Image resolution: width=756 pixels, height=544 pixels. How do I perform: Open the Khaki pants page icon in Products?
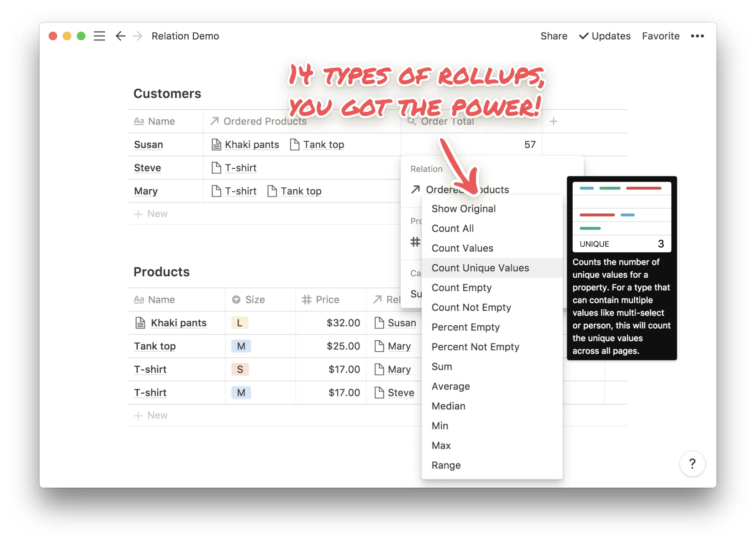pos(140,323)
